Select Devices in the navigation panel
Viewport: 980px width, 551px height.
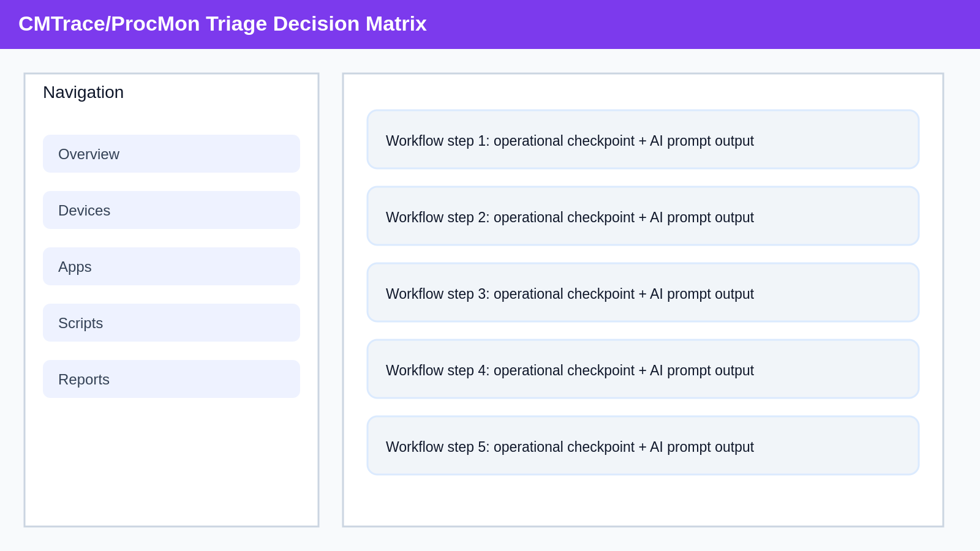click(x=171, y=210)
